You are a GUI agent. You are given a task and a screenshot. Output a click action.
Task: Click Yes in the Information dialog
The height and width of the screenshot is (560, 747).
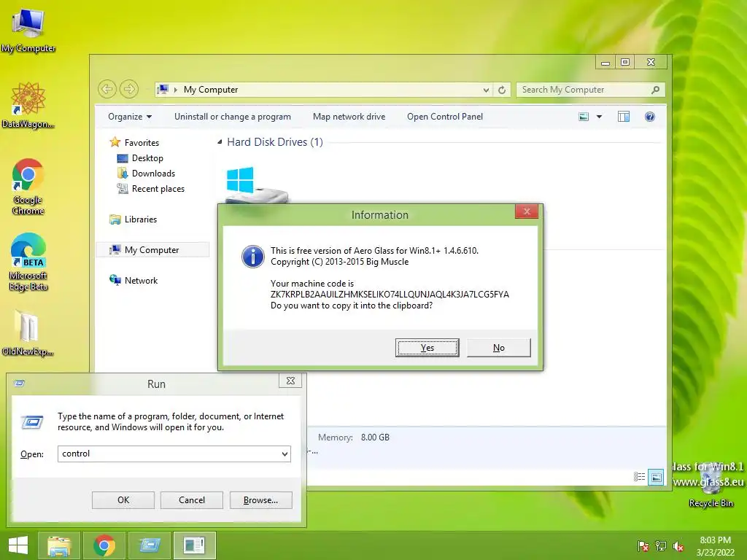[x=427, y=348]
